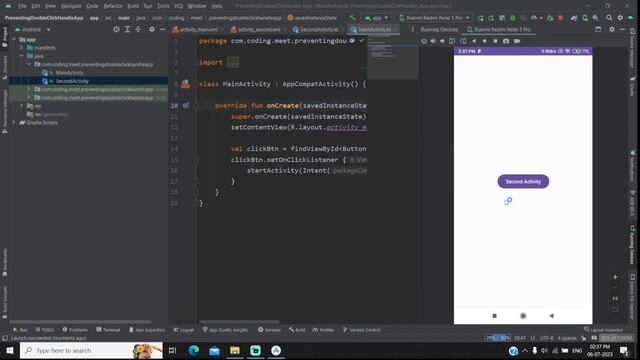Open the VCS menu

click(178, 6)
